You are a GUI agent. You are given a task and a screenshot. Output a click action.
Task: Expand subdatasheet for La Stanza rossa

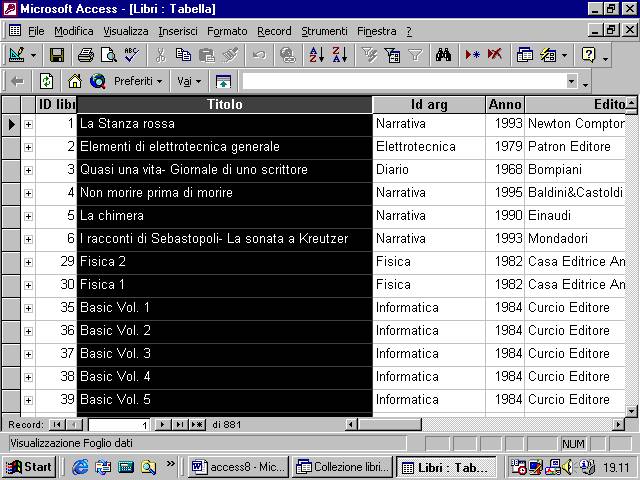(x=28, y=124)
